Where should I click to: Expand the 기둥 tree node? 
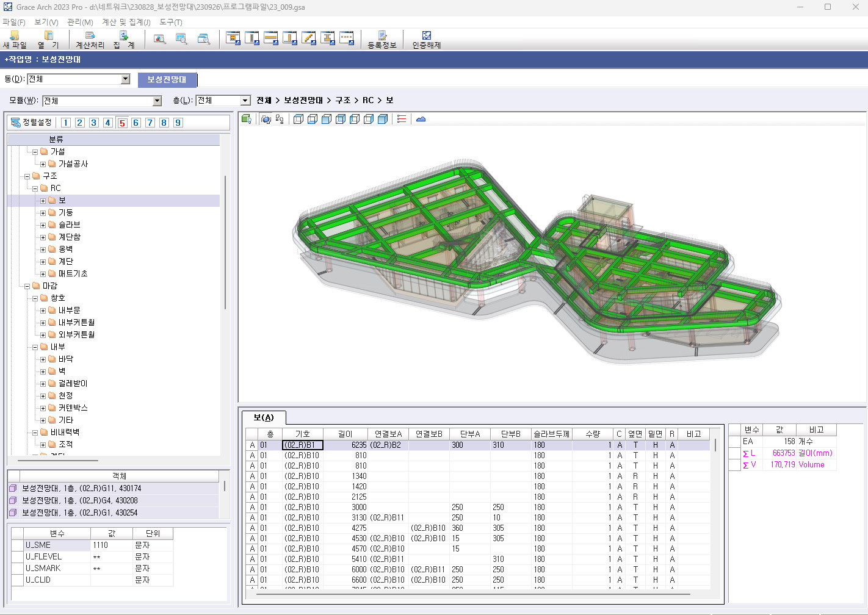[x=43, y=213]
